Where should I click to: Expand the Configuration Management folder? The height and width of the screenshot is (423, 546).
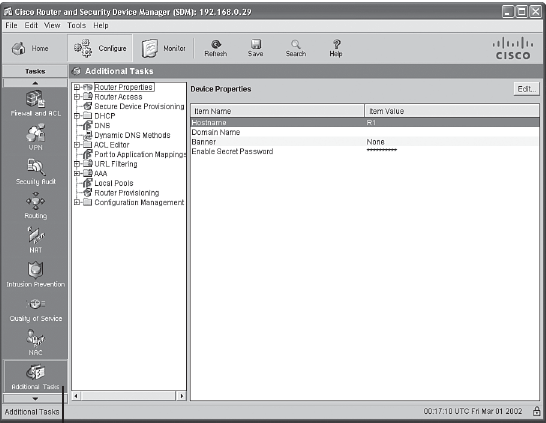pos(77,202)
